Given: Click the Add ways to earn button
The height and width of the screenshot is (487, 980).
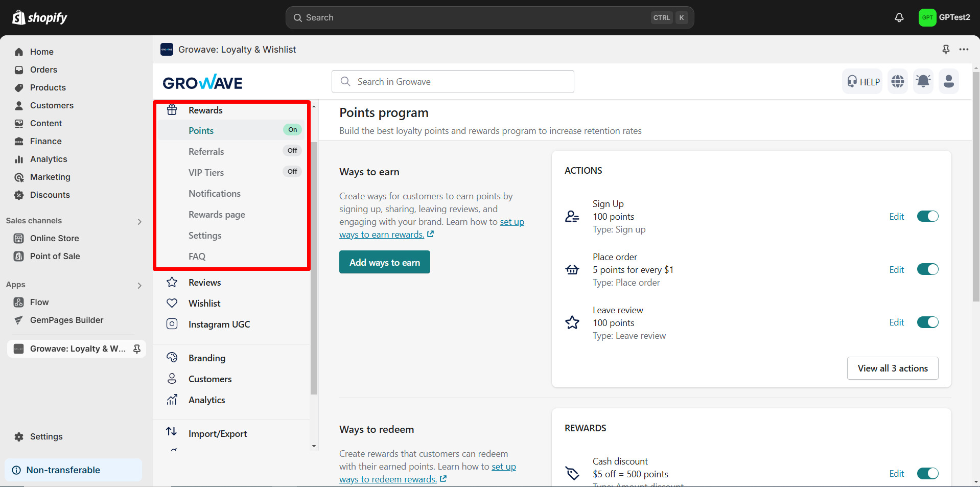Looking at the screenshot, I should pos(385,262).
